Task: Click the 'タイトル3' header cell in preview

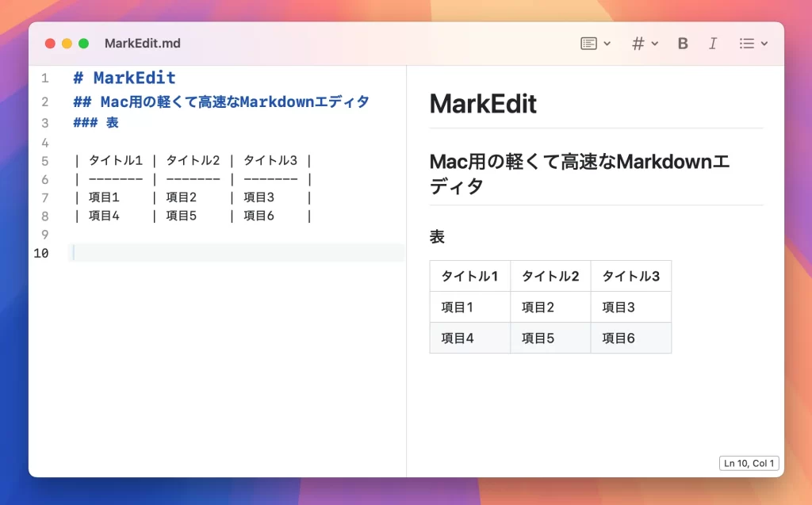Action: [631, 276]
